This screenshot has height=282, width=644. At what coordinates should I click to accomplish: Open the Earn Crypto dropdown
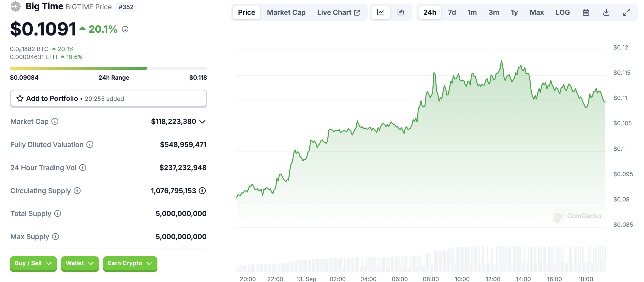[x=130, y=263]
